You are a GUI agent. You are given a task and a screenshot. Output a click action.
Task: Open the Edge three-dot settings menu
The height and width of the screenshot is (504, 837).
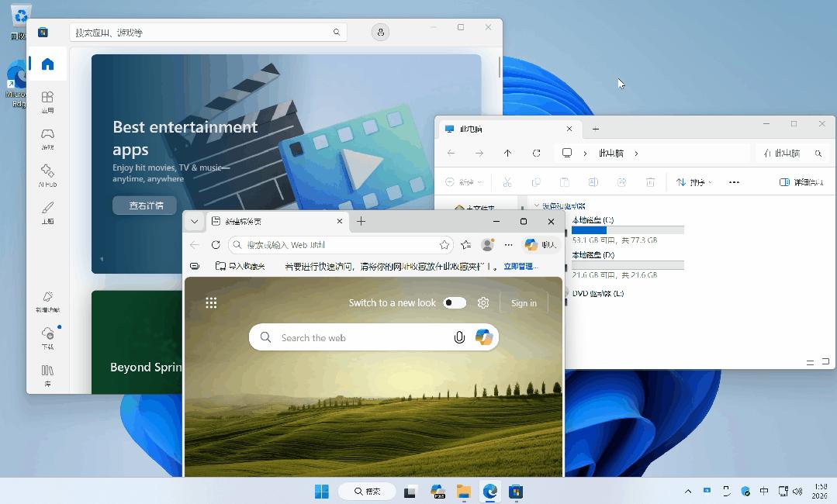coord(509,245)
